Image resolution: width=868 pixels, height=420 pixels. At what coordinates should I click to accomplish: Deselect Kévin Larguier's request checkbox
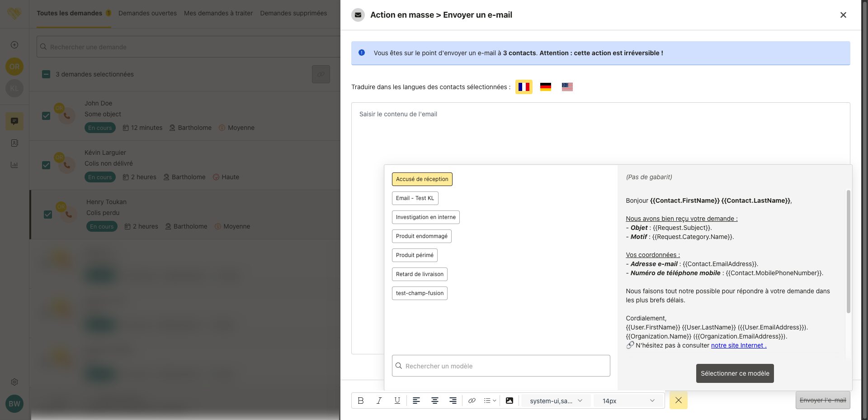coord(46,165)
